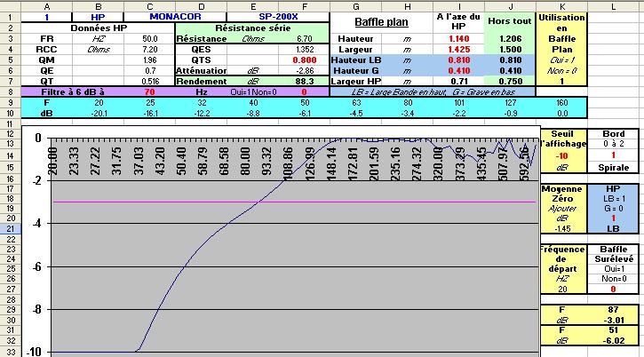Click the Données HP header cell
The image size is (644, 357).
(x=99, y=28)
